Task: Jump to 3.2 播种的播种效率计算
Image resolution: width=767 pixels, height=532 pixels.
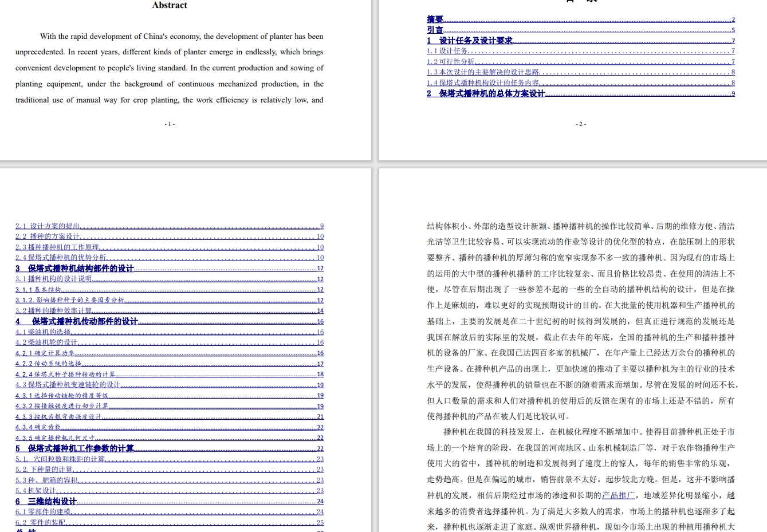Action: pyautogui.click(x=170, y=311)
